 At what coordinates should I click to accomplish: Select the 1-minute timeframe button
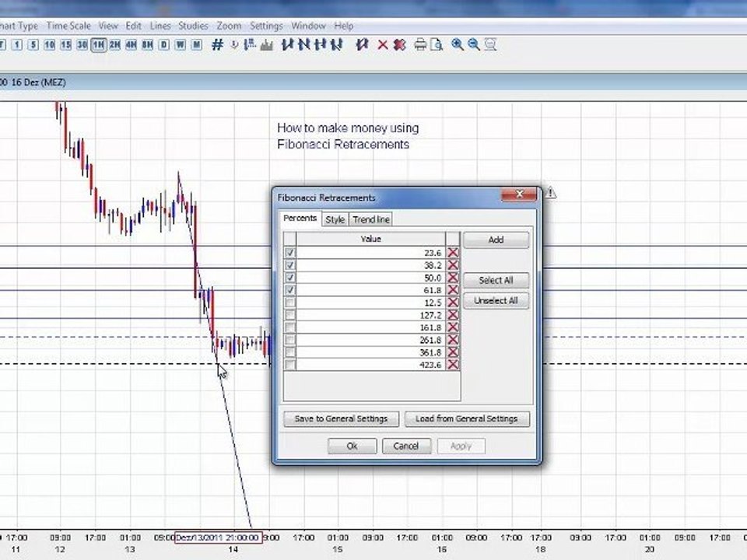[x=16, y=45]
